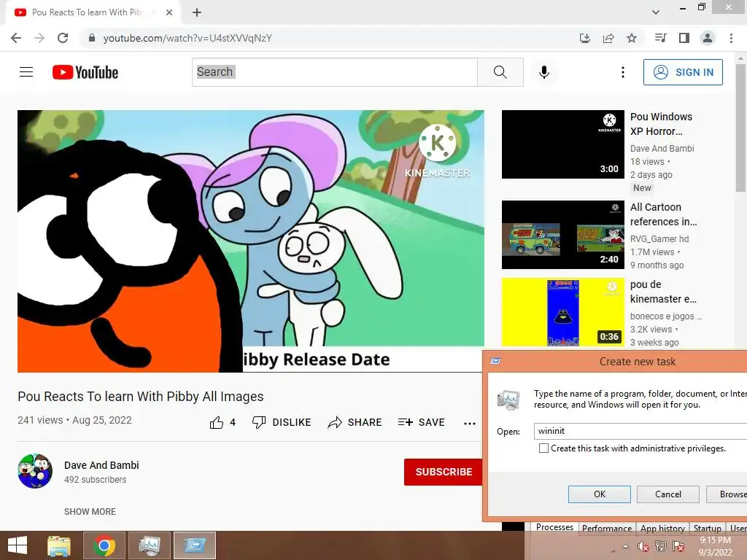Open Chrome profile avatar
This screenshot has width=747, height=560.
point(708,38)
